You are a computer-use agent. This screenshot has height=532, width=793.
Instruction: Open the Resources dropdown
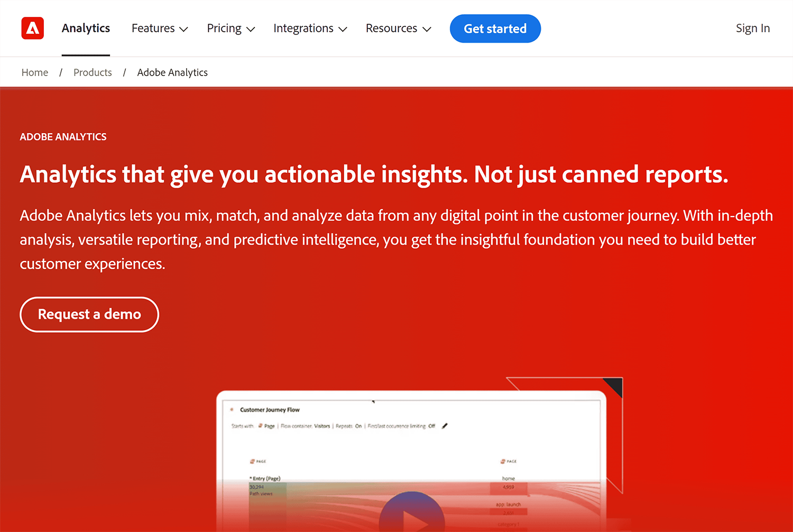tap(399, 29)
